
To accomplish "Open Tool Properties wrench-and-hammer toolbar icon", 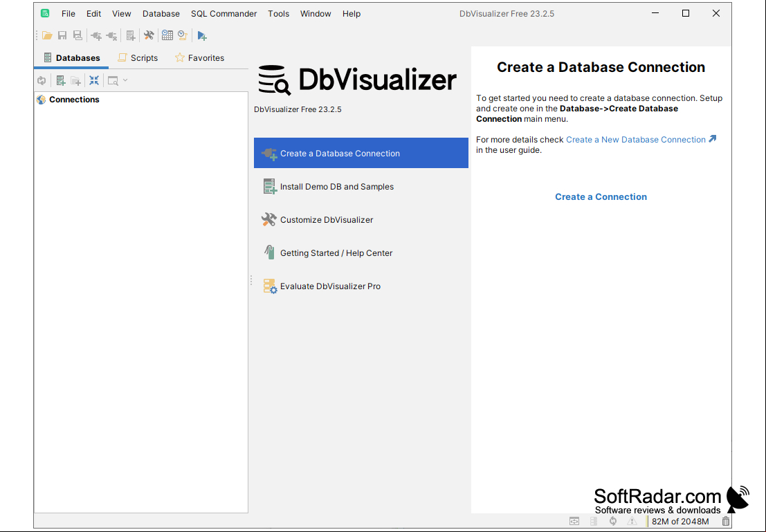I will click(149, 35).
